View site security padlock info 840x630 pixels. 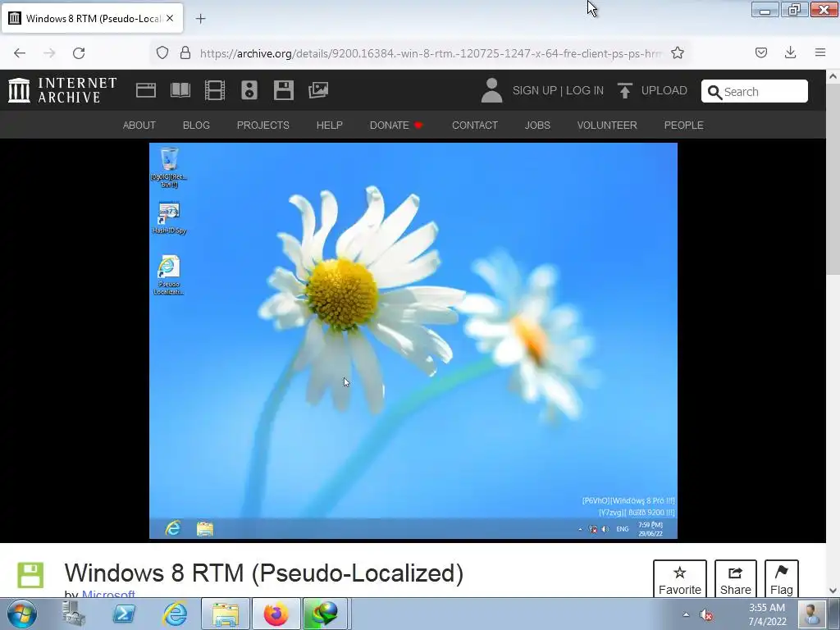[x=185, y=53]
